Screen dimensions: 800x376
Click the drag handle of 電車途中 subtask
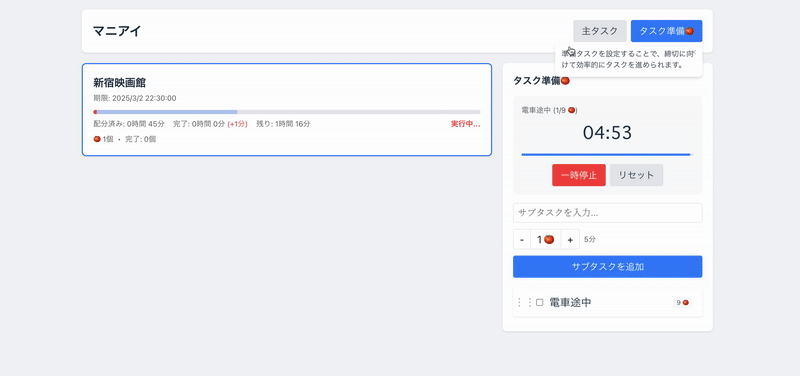[x=524, y=303]
